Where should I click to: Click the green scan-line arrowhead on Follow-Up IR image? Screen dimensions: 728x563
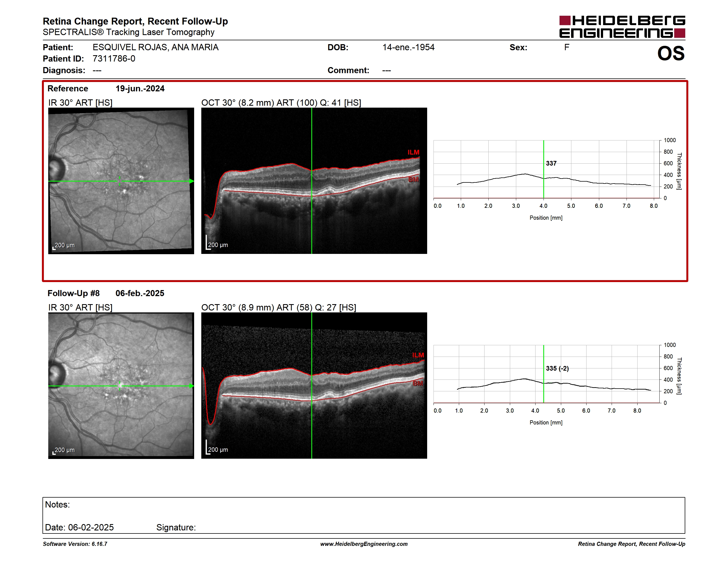click(192, 386)
